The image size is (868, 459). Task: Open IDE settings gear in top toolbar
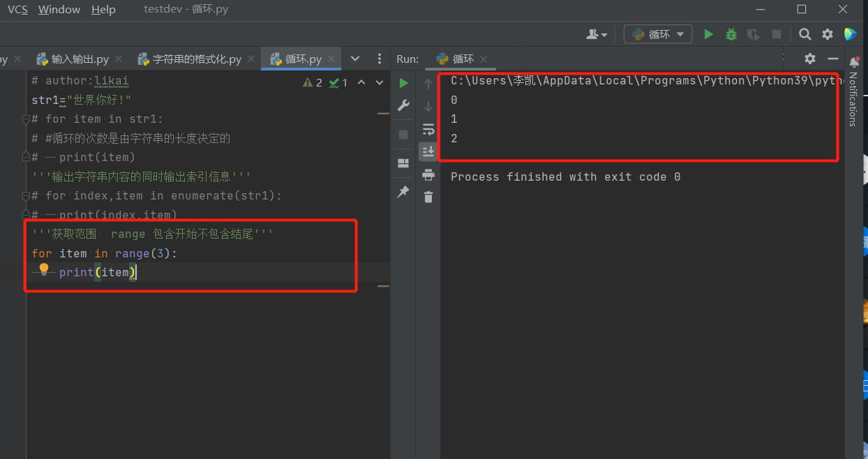pos(828,34)
